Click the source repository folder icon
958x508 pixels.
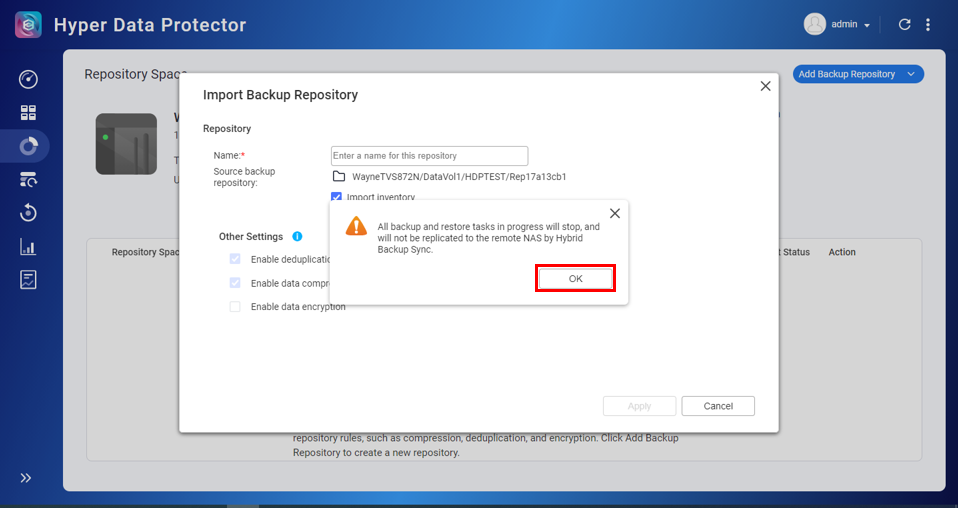(339, 177)
